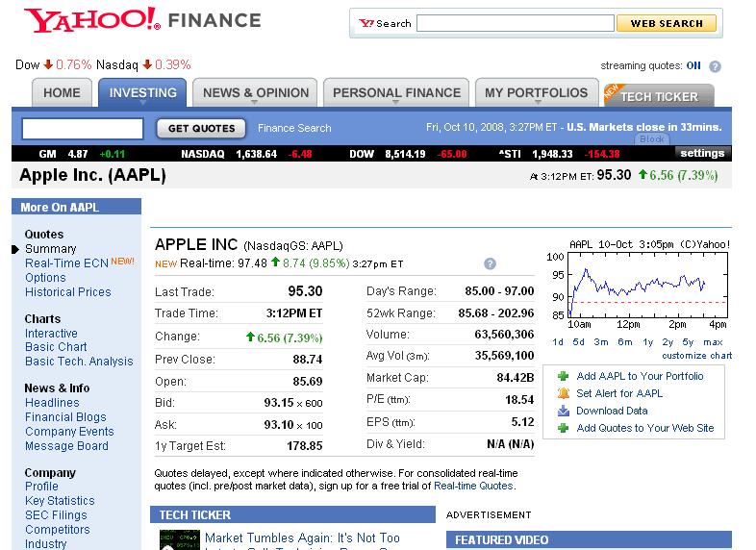Open the Personal Finance tab
756x550 pixels.
pos(396,92)
